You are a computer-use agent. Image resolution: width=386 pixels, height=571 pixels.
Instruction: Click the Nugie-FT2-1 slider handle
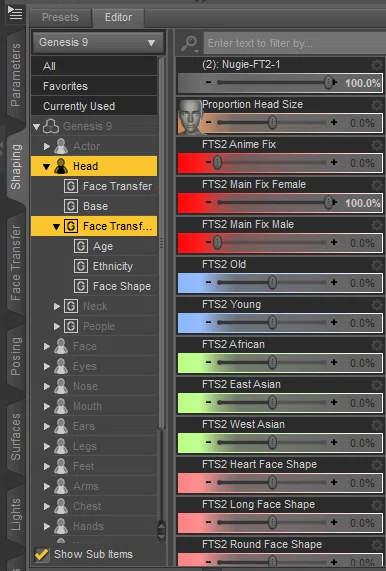(x=328, y=83)
